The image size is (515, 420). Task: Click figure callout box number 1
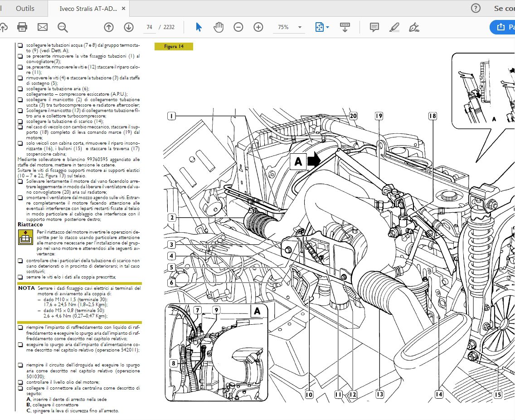[x=171, y=116]
